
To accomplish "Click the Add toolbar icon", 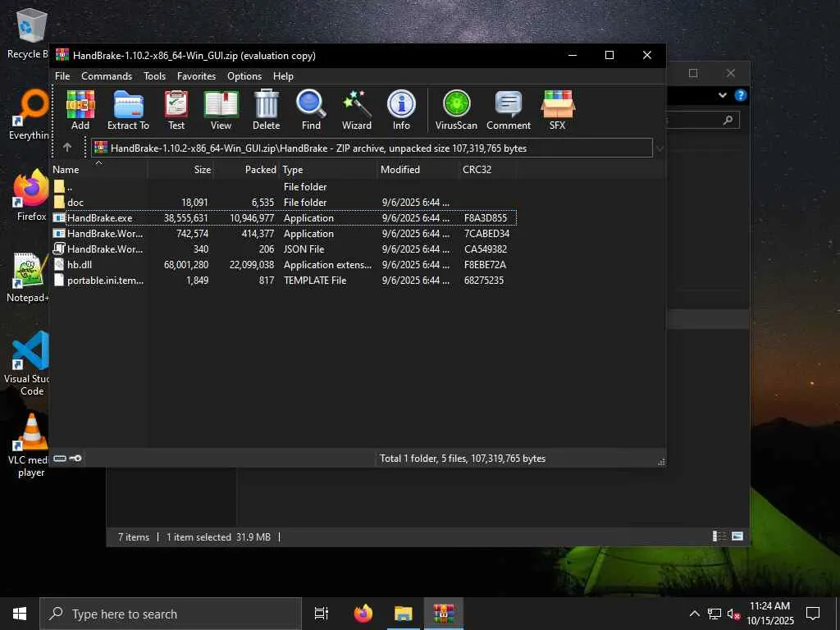I will pos(80,110).
